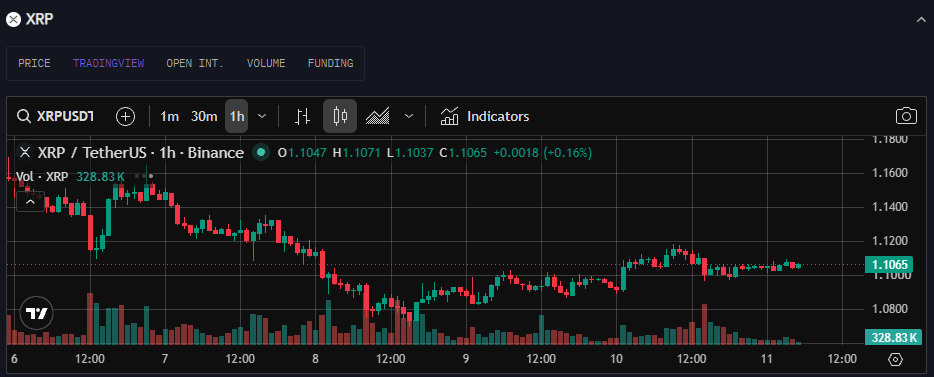Click the Vol · XRP indicator label
This screenshot has width=934, height=377.
(x=42, y=176)
